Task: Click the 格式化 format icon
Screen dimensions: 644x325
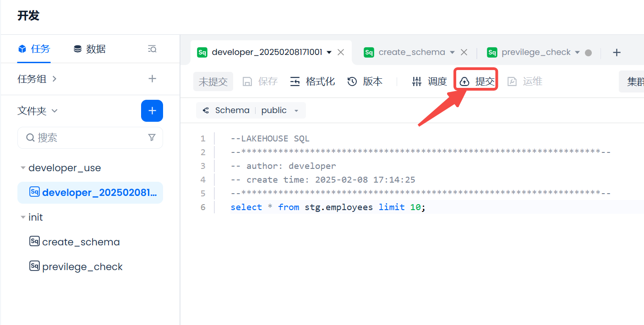Action: [295, 81]
